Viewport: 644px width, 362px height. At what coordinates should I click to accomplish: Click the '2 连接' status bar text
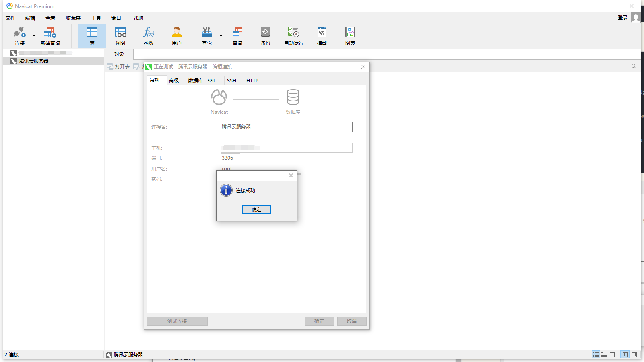coord(12,355)
